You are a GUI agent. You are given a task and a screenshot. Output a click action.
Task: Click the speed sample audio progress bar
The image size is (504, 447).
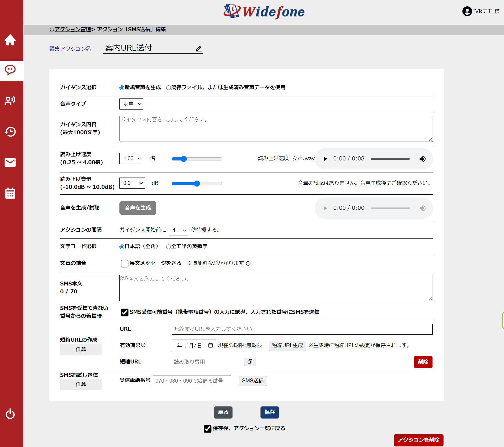(x=390, y=159)
